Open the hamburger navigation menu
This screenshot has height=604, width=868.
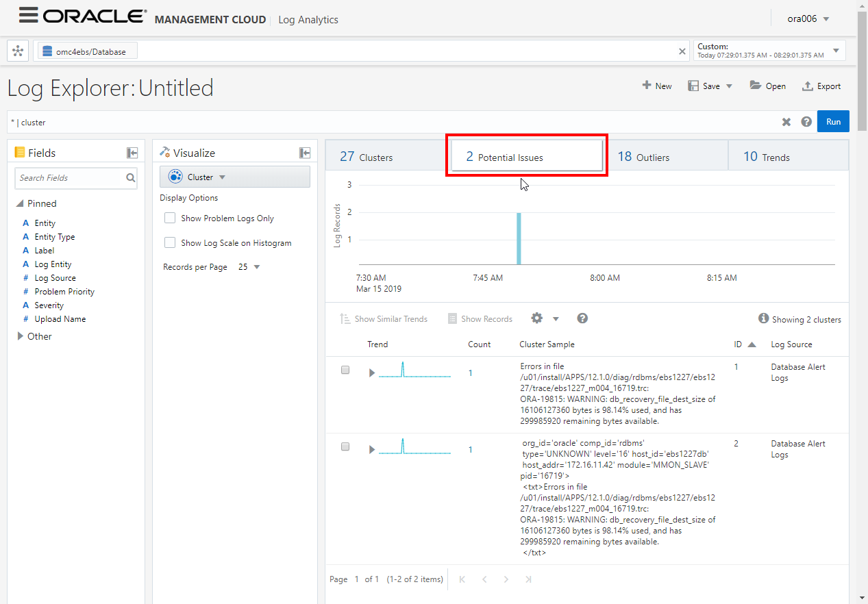click(x=28, y=16)
